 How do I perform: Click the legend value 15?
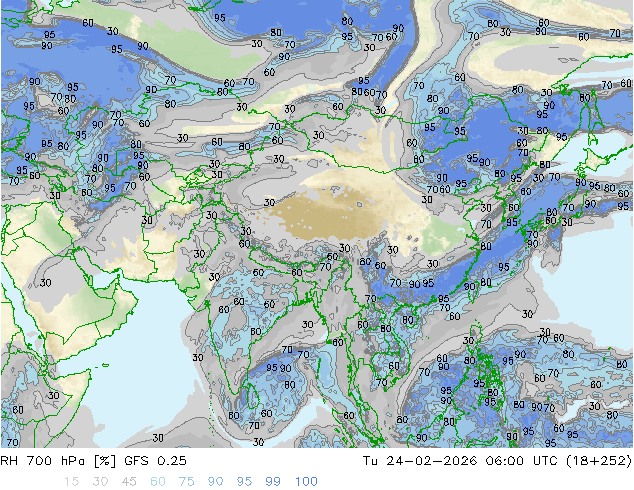(x=71, y=482)
